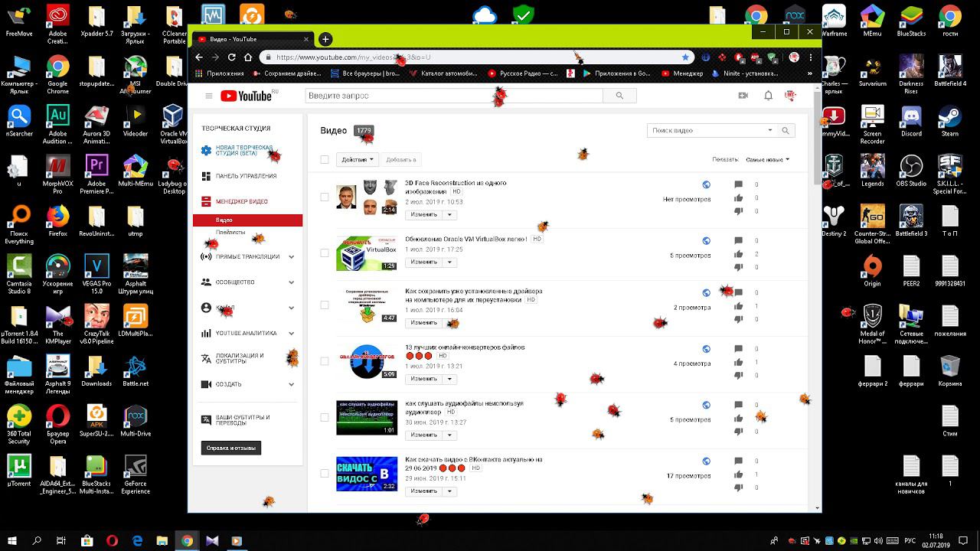Expand Создать sidebar section
Viewport: 980px width, 551px height.
coord(292,385)
